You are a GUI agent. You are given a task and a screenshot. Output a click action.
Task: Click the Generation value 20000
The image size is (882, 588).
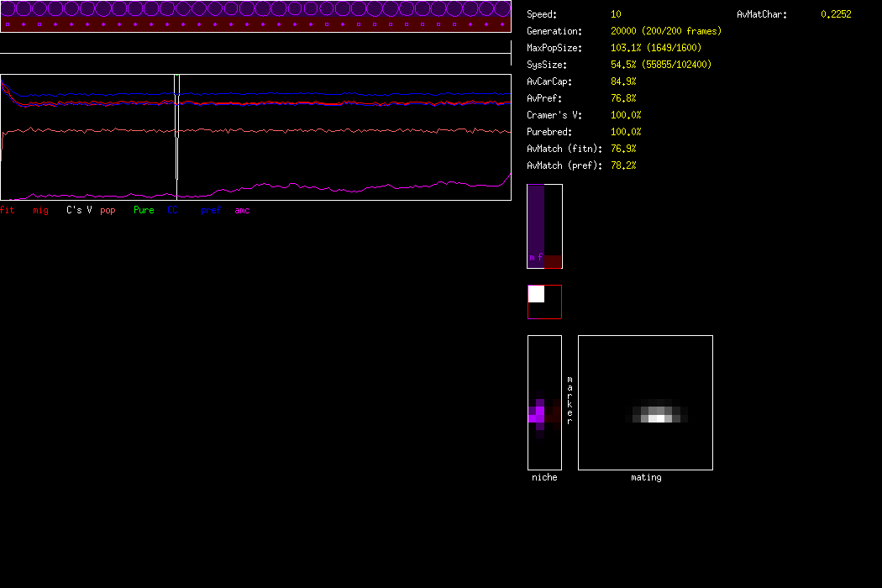624,31
